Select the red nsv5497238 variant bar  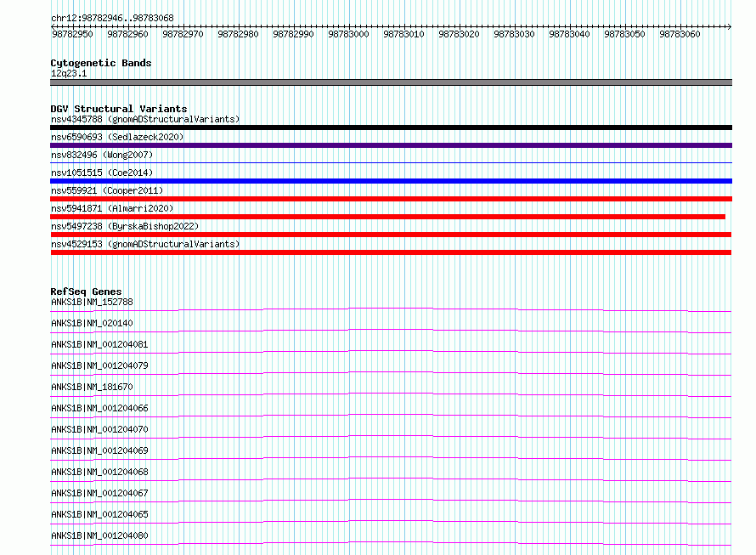[391, 235]
